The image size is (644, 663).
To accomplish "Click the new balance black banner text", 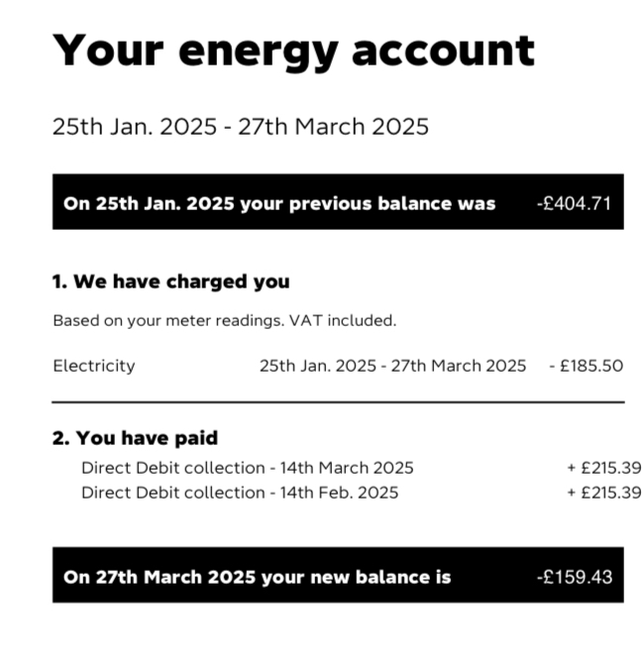I will click(x=257, y=577).
